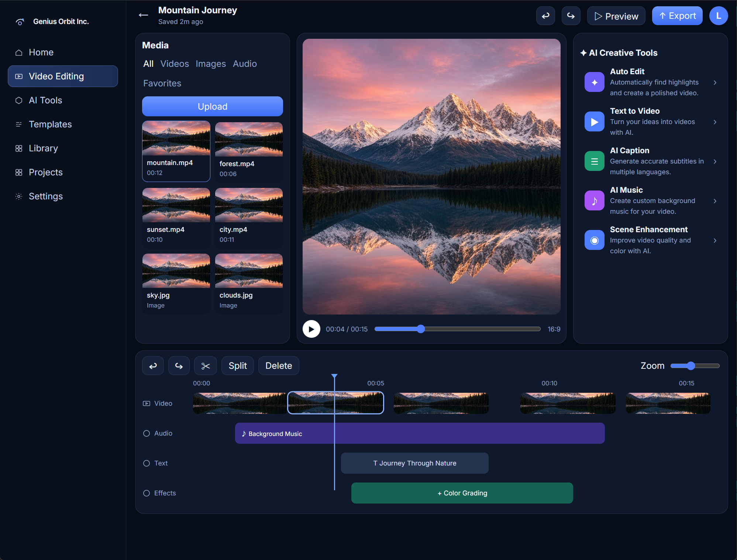Switch to the Videos media tab
The image size is (737, 560).
click(175, 64)
